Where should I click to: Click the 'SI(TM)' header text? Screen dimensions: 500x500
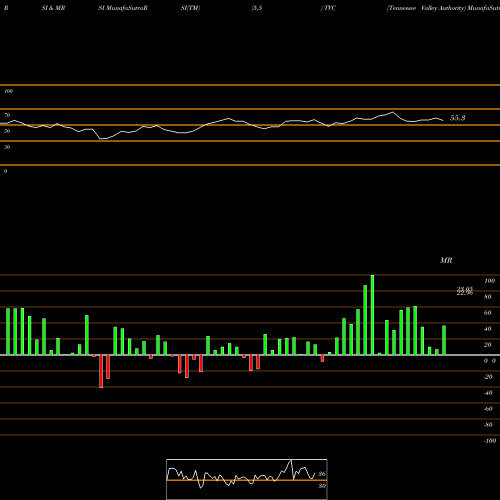click(x=190, y=8)
